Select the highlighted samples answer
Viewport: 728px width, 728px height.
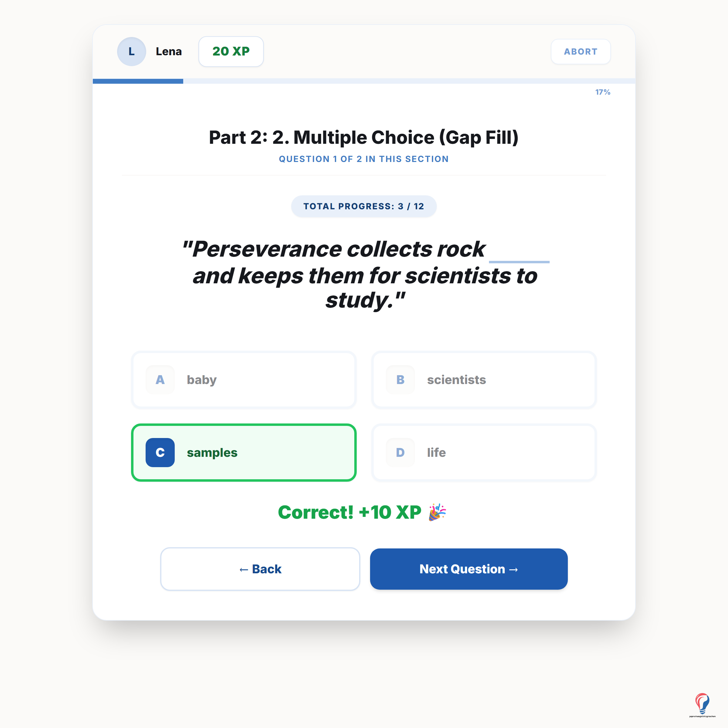pos(244,452)
